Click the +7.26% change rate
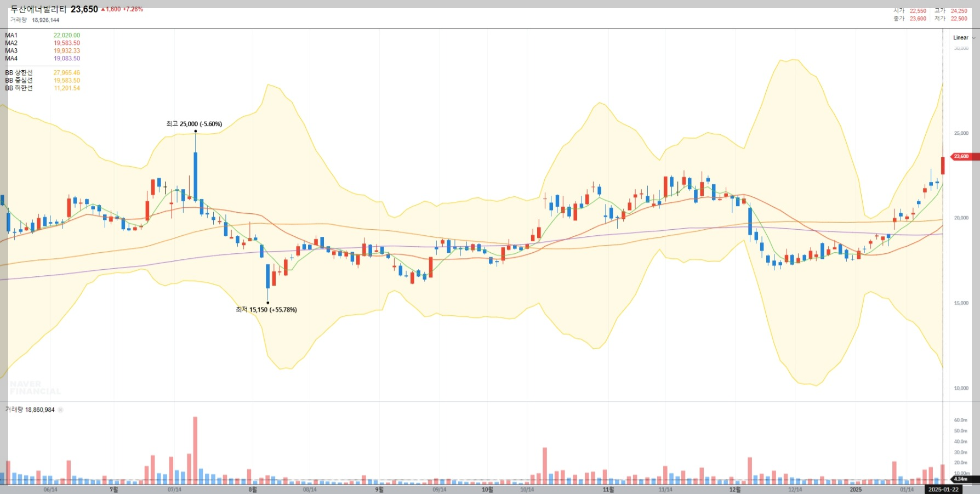The image size is (980, 494). coord(133,9)
